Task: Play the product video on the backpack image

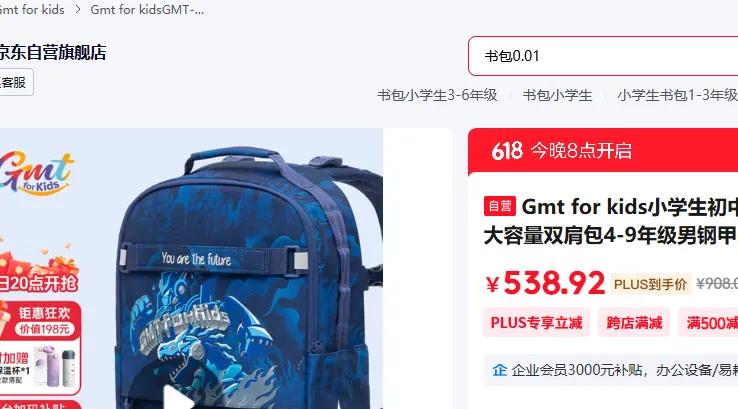Action: [178, 399]
